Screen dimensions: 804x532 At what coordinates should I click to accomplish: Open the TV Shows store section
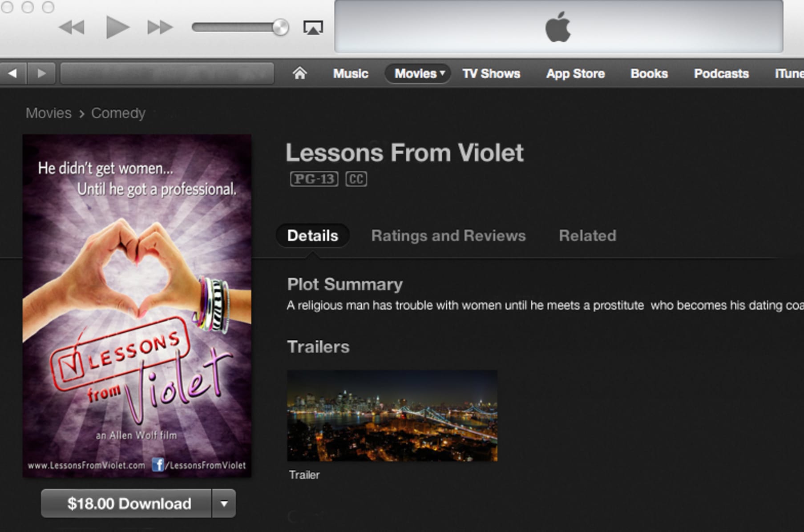pyautogui.click(x=491, y=73)
